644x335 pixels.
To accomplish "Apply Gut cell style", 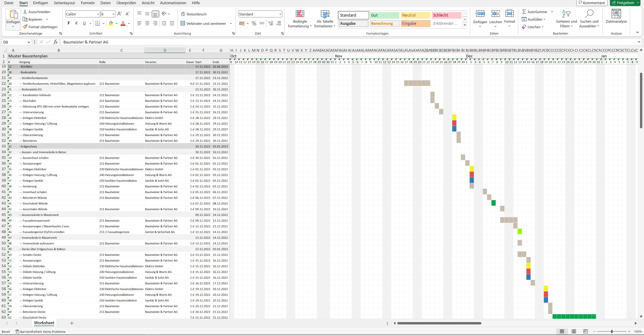I will (x=384, y=15).
